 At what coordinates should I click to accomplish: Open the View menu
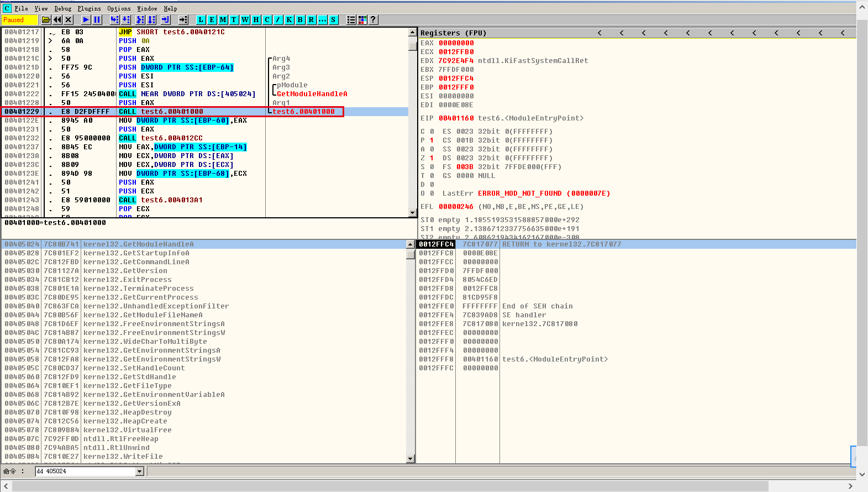coord(41,8)
